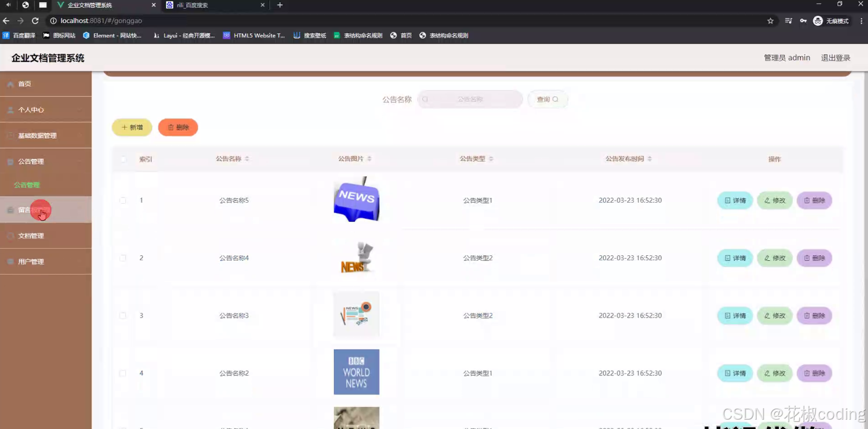Switch to the rili_百度搜索 tab
This screenshot has width=868, height=429.
(x=215, y=5)
